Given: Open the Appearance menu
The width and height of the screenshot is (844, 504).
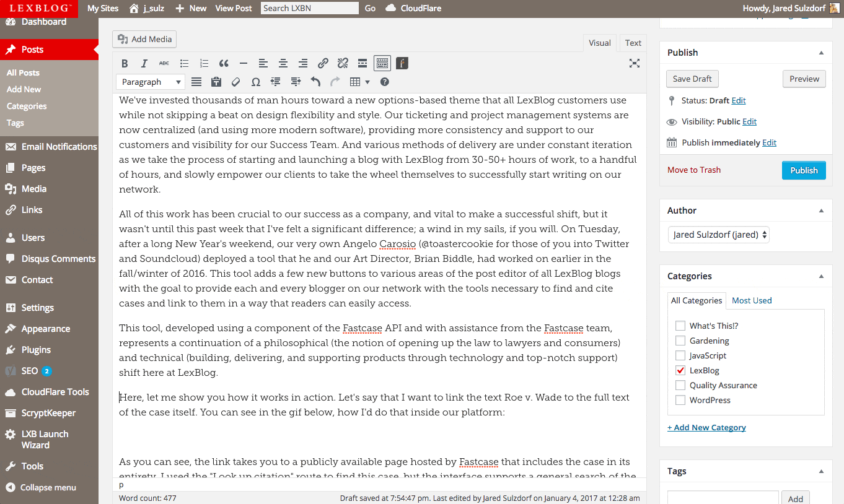Looking at the screenshot, I should [x=49, y=329].
